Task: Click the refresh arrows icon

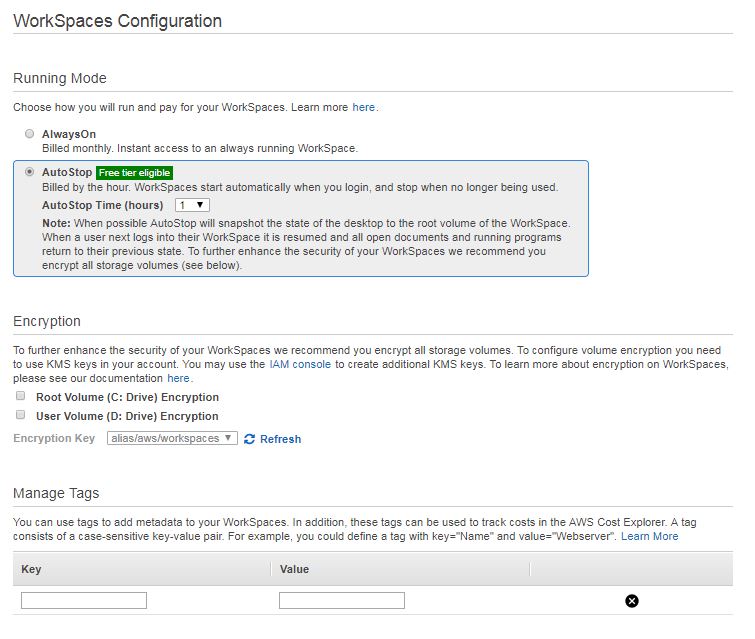Action: click(249, 439)
